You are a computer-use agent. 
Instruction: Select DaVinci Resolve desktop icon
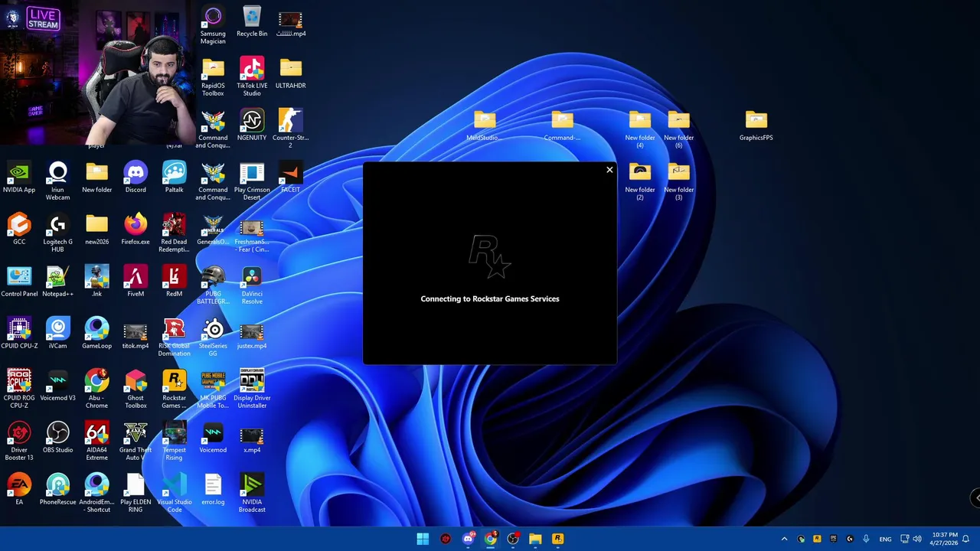[252, 285]
